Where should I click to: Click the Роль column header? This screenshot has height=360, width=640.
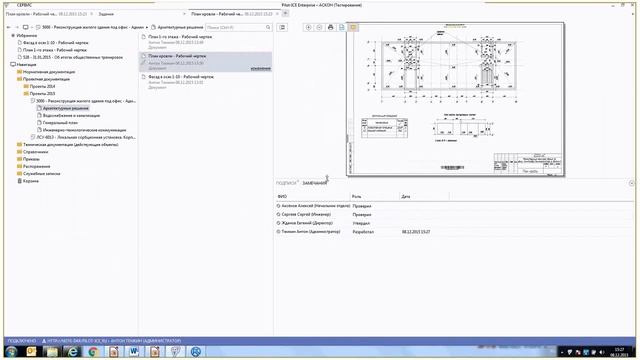click(357, 197)
